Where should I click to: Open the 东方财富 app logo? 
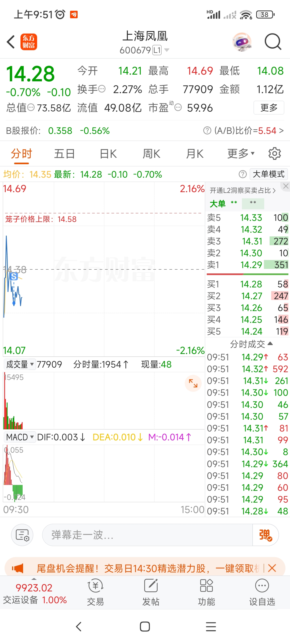tap(29, 42)
